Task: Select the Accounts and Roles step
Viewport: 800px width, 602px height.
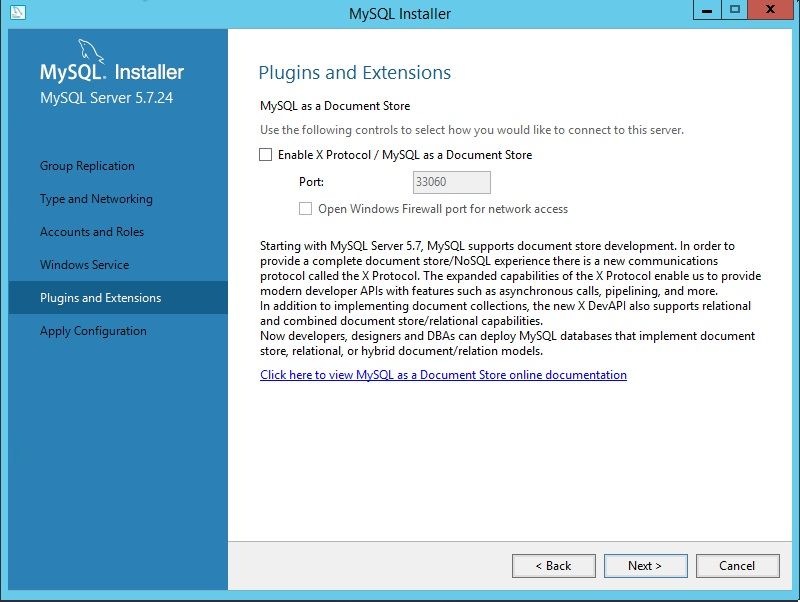Action: (92, 232)
